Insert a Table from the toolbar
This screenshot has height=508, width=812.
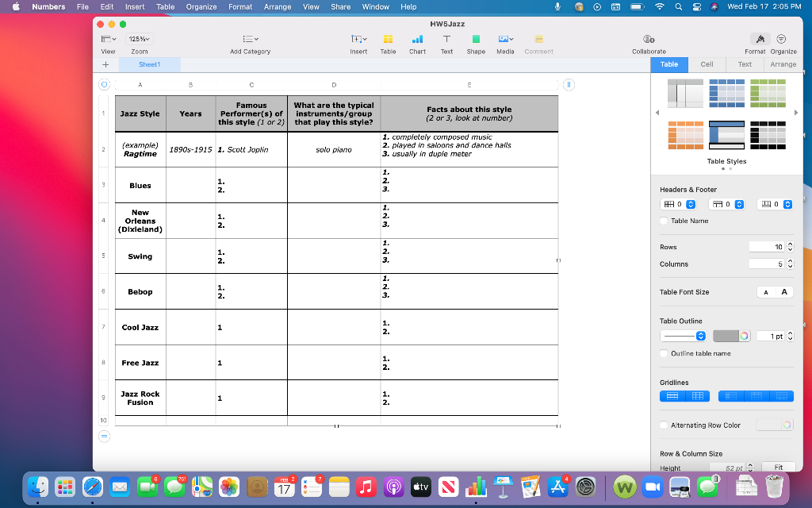388,38
